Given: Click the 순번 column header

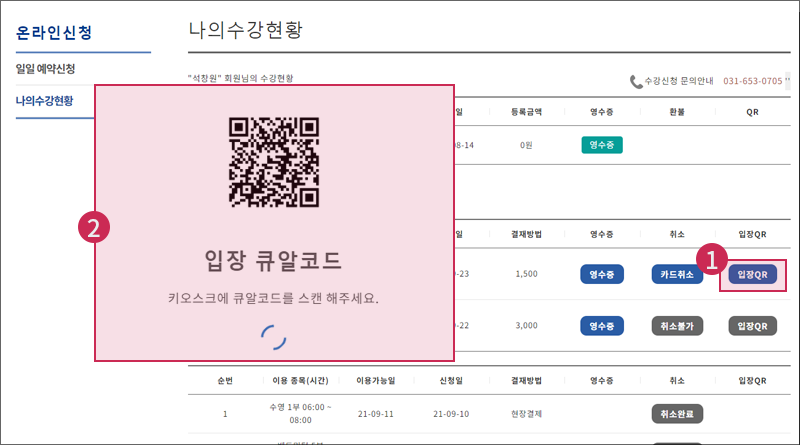Looking at the screenshot, I should pyautogui.click(x=225, y=381).
